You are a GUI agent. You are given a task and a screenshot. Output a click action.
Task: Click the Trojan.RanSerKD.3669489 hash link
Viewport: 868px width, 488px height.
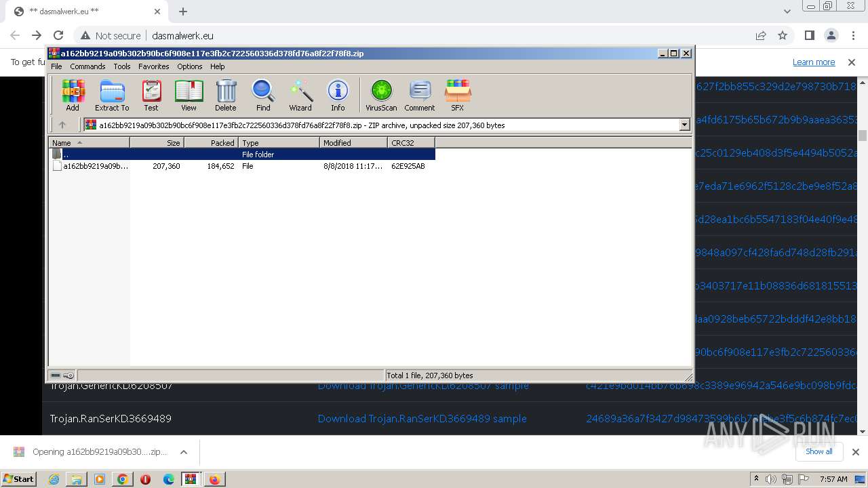click(722, 418)
